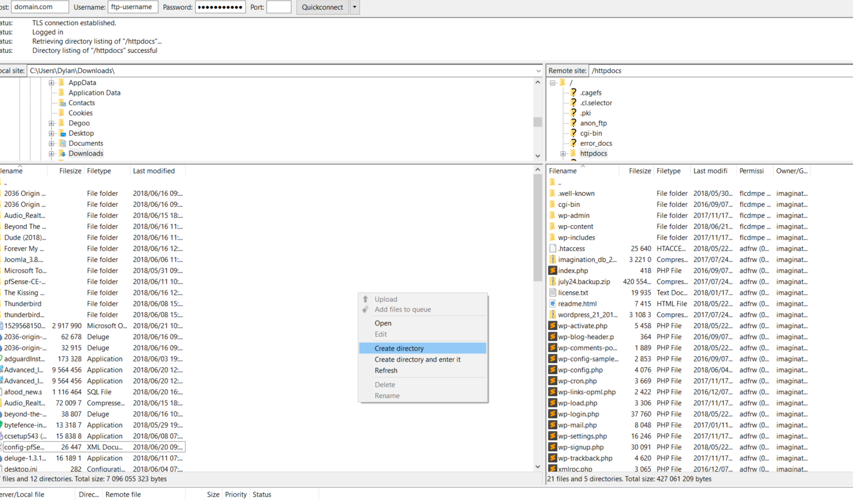Click the httpdocs folder icon in remote tree

[x=573, y=153]
